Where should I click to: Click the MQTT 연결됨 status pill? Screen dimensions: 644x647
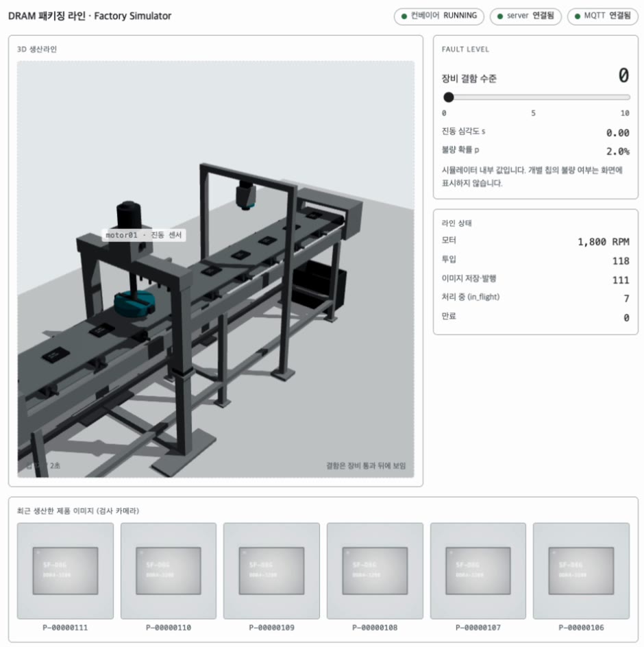pyautogui.click(x=603, y=16)
